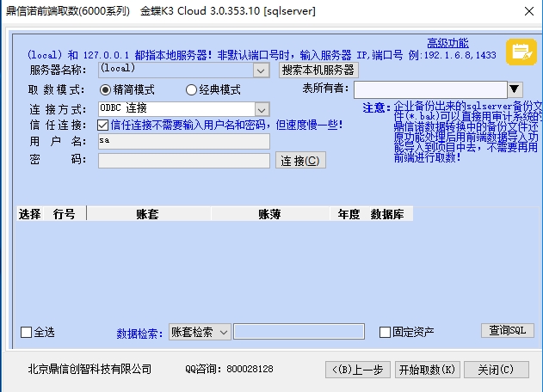Expand the 表所有者 dropdown arrow
This screenshot has height=392, width=543.
(x=515, y=89)
